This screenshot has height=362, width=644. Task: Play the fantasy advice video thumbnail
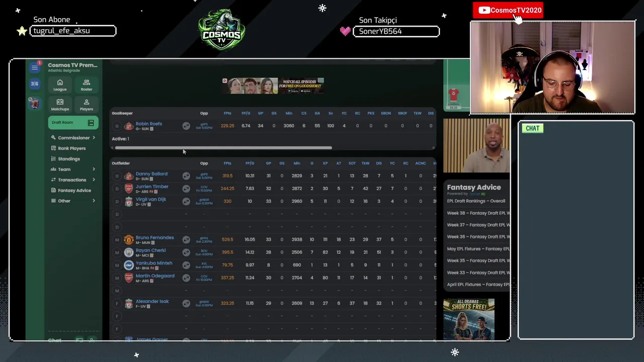tap(476, 145)
